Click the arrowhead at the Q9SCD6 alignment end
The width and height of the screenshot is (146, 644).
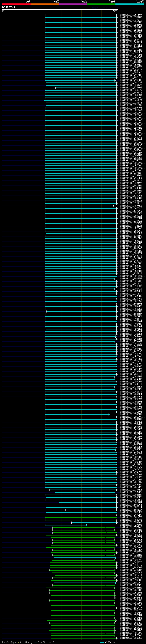point(115,80)
